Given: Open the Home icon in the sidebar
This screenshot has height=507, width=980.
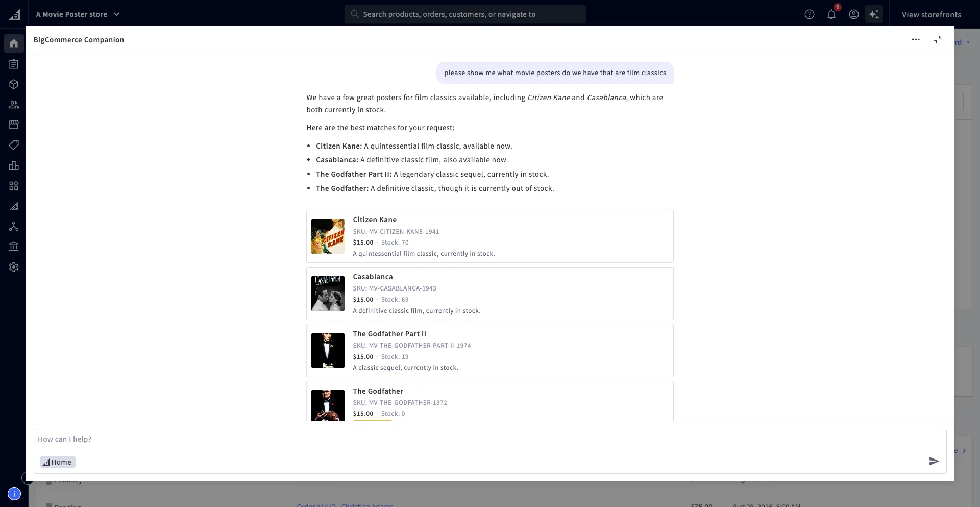Looking at the screenshot, I should pyautogui.click(x=14, y=43).
